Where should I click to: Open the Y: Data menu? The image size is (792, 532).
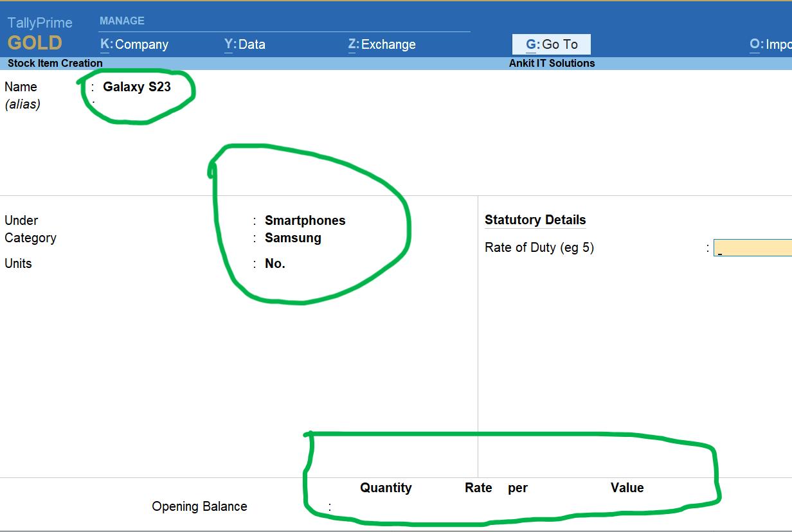coord(244,44)
